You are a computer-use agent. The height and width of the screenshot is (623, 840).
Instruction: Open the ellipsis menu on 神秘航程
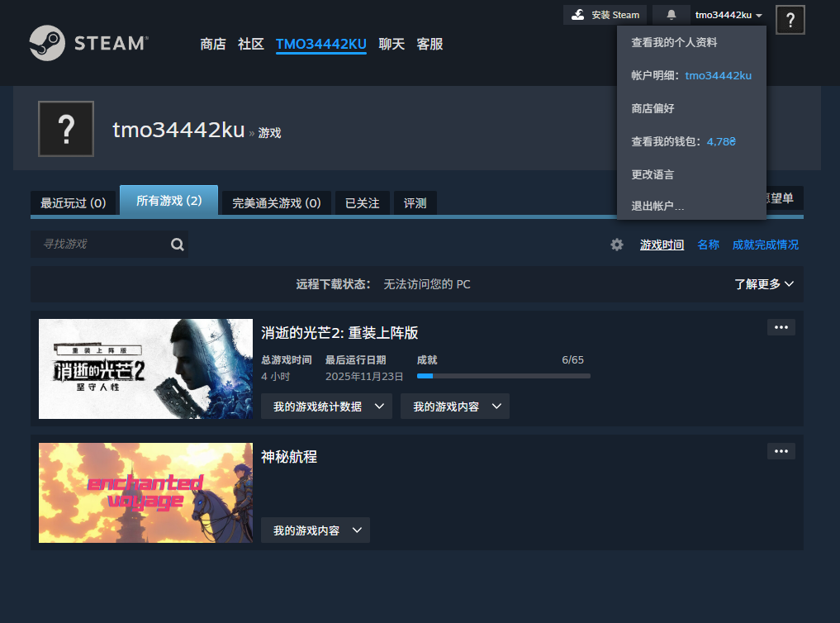click(781, 451)
